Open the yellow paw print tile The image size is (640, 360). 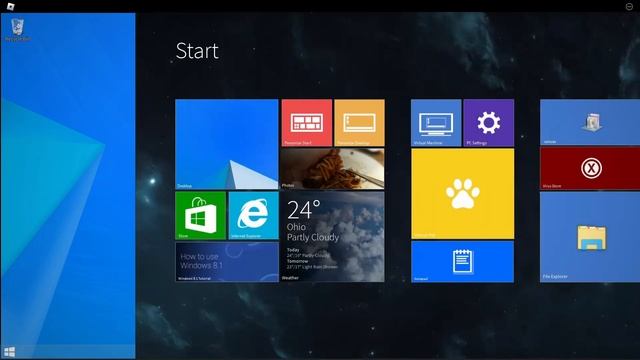click(462, 194)
